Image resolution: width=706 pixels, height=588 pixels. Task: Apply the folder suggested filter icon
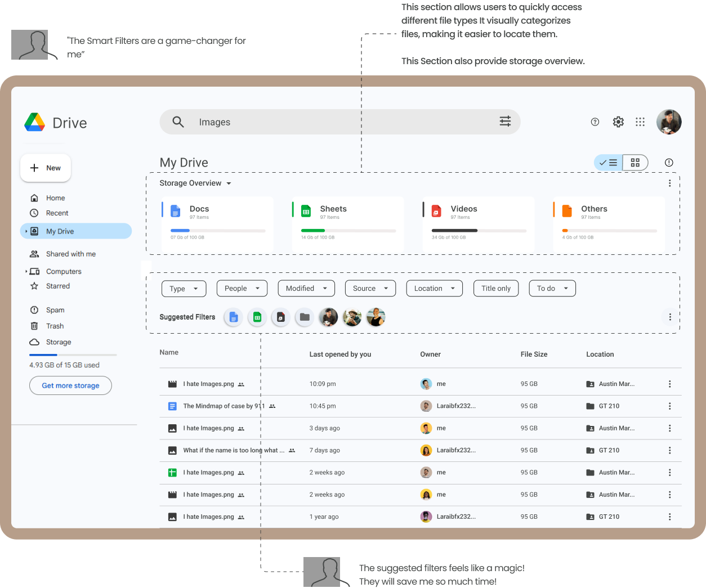coord(305,317)
